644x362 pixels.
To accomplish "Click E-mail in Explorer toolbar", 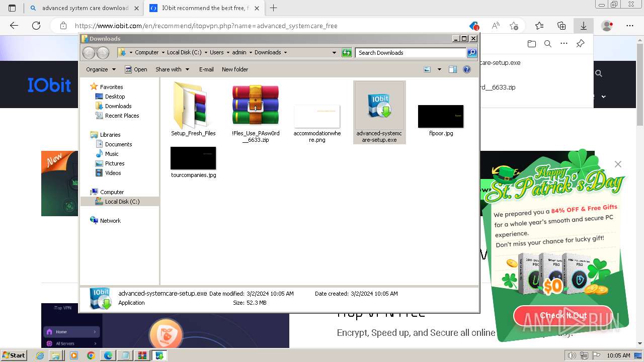I will pos(206,69).
